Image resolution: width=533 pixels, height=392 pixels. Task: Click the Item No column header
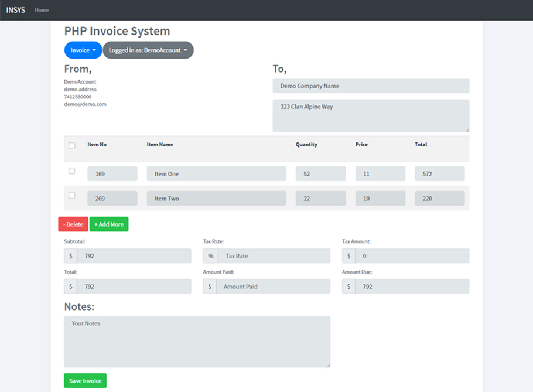(97, 145)
